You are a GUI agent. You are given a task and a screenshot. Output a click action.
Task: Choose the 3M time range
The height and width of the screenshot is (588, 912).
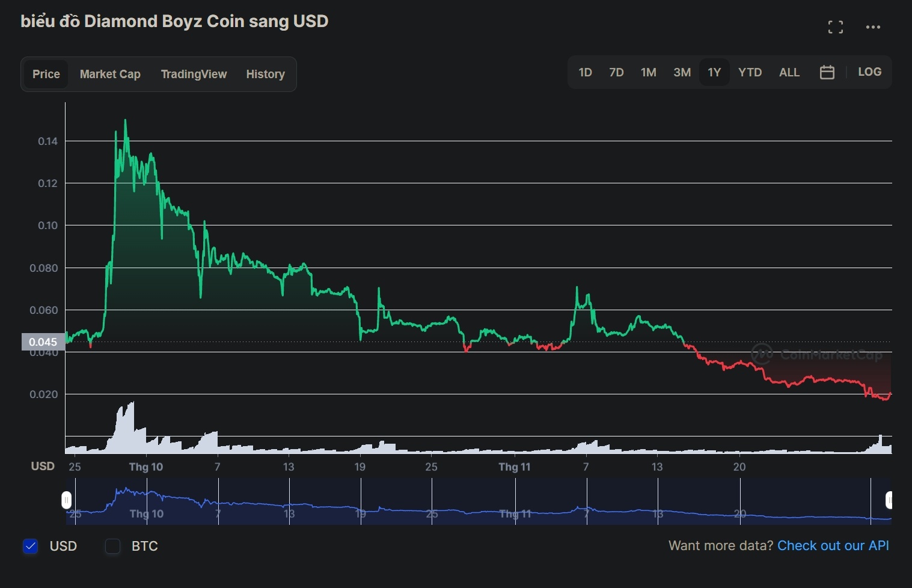[x=682, y=72]
